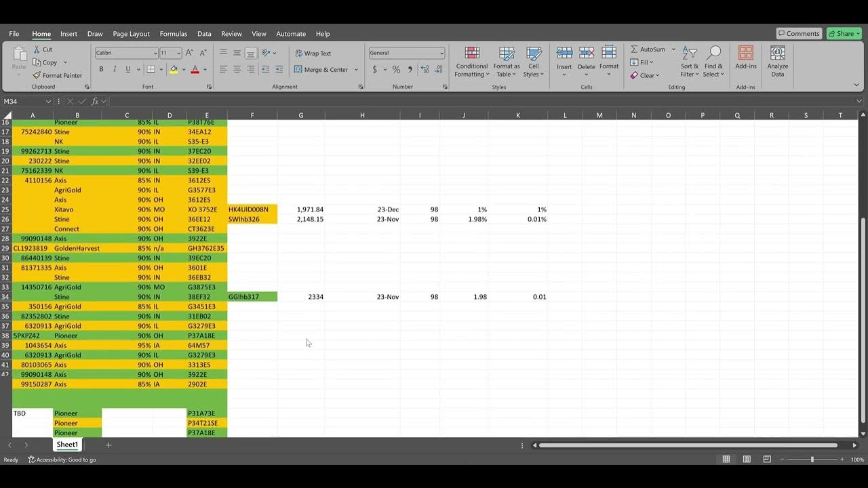868x488 pixels.
Task: Open the Clear eraser menu
Action: coord(644,75)
